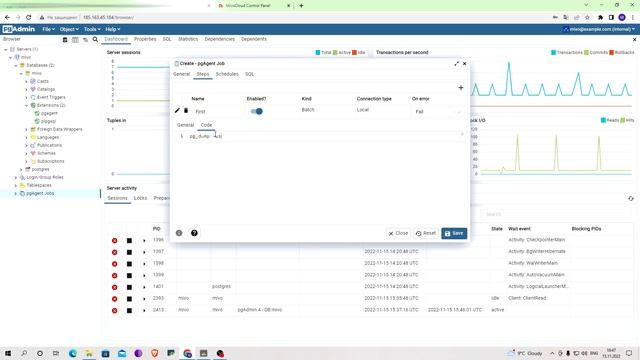Toggle the Enabled switch for First step
Screen dimensions: 640x360
(257, 111)
